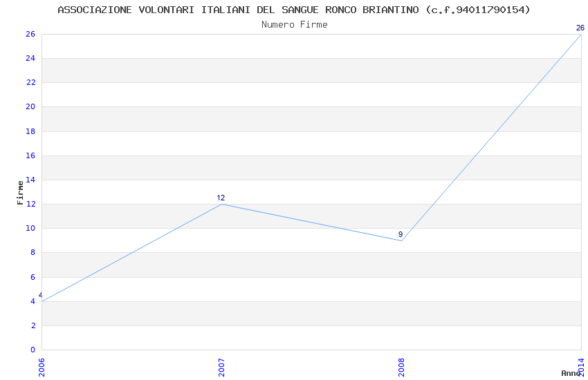Image resolution: width=588 pixels, height=380 pixels.
Task: Click y-axis tick label 2
Action: (x=33, y=325)
